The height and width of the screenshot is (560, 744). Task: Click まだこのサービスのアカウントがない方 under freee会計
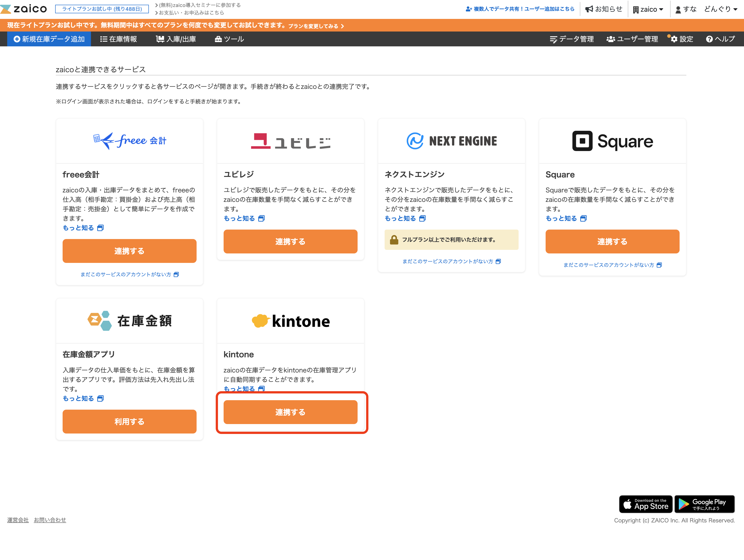[129, 275]
